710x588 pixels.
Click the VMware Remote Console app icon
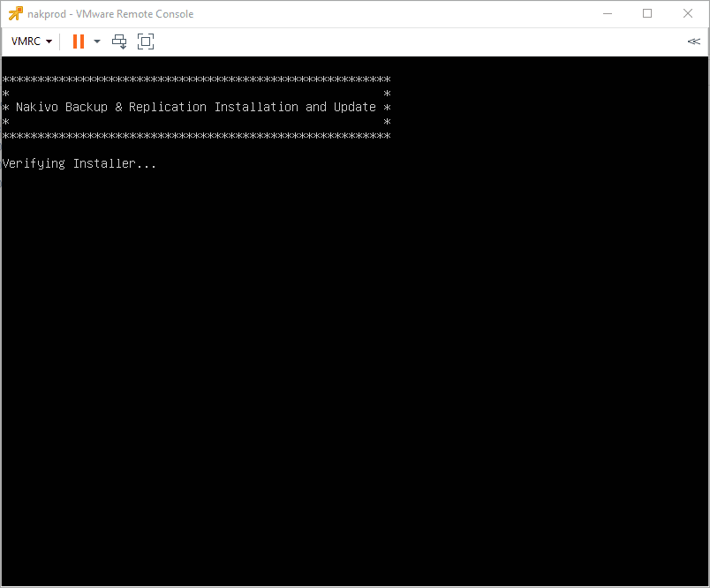tap(15, 13)
